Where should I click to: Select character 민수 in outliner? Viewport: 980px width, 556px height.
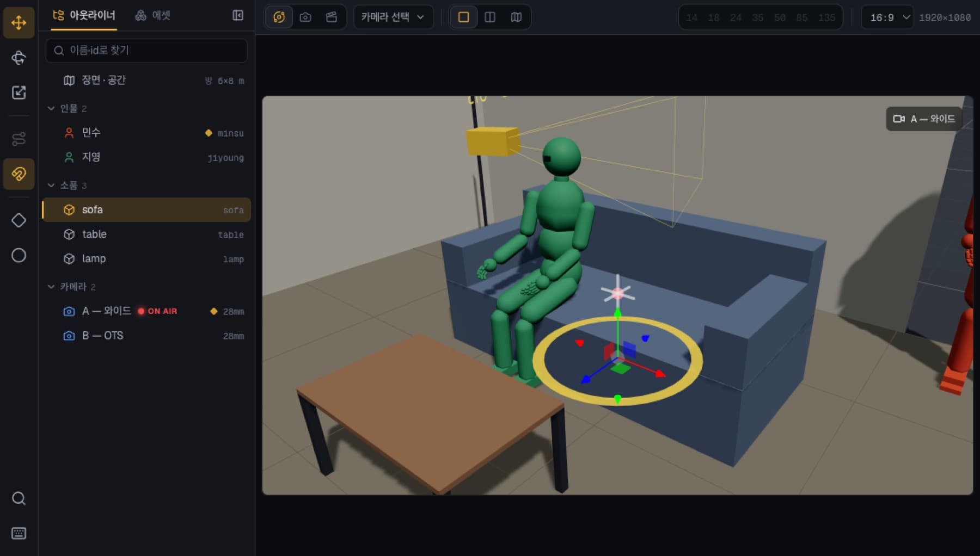146,133
